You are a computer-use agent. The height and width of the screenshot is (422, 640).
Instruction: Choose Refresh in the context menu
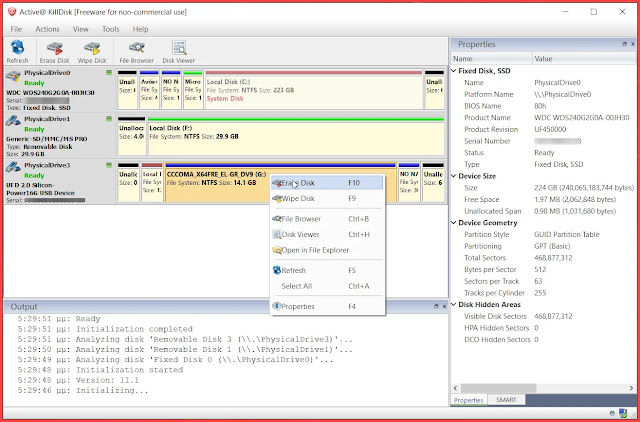click(327, 271)
